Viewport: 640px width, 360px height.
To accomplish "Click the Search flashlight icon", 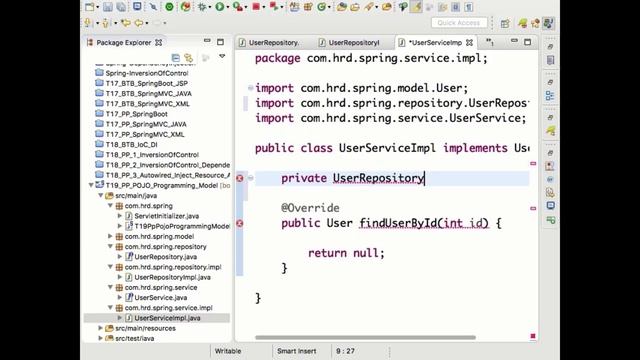I will click(x=369, y=7).
